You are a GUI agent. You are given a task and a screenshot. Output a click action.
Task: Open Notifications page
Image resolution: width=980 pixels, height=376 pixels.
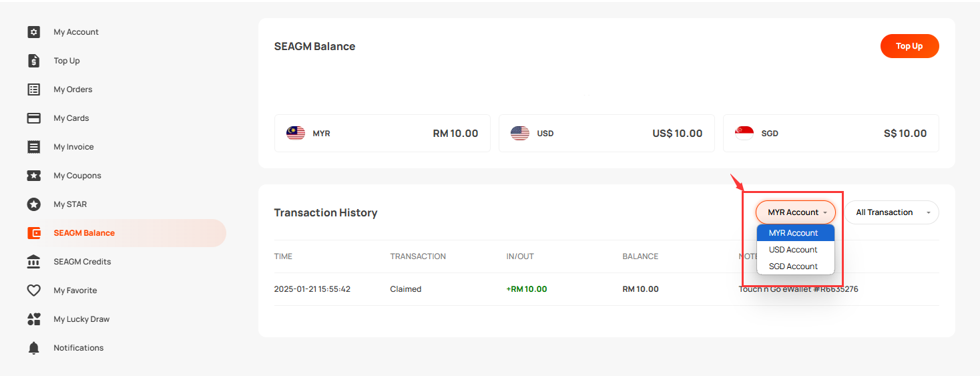tap(79, 348)
